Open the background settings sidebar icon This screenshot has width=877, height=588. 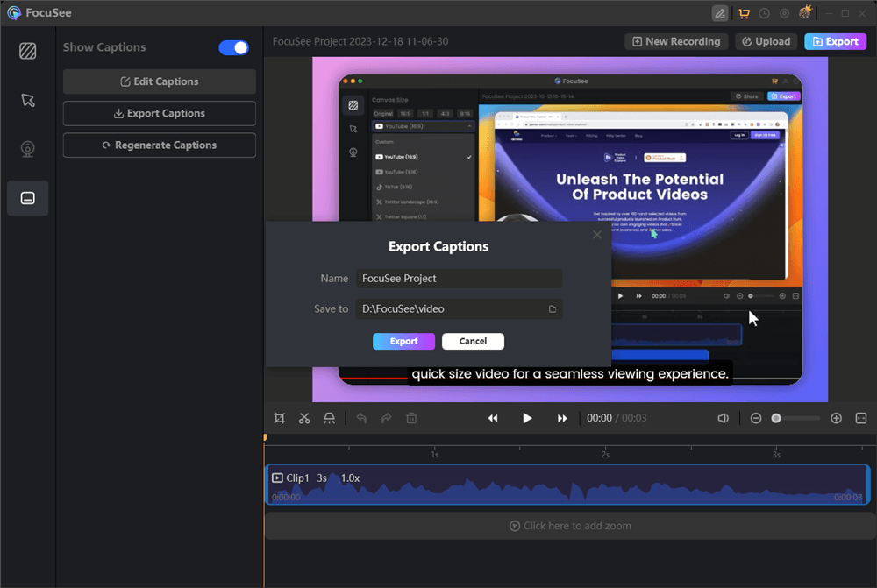click(x=27, y=51)
